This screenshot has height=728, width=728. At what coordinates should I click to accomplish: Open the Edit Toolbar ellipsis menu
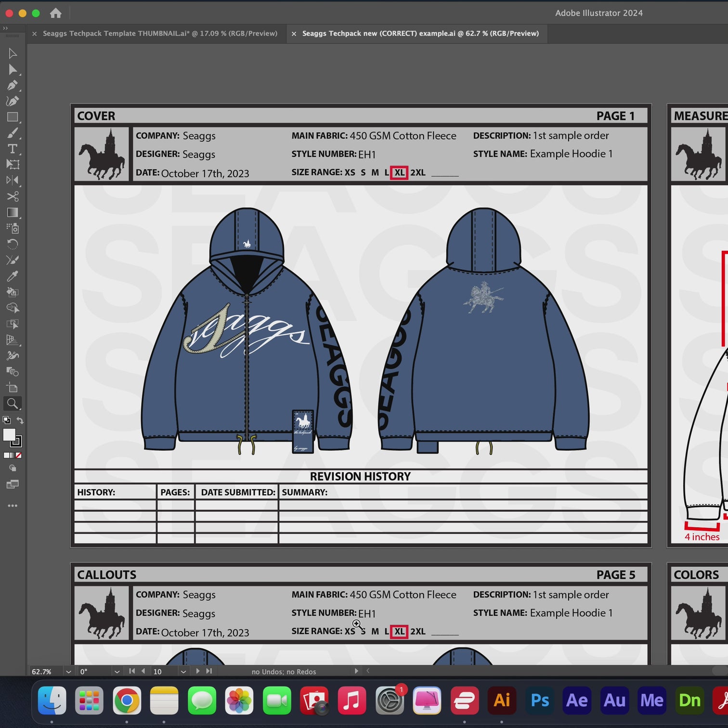tap(13, 505)
